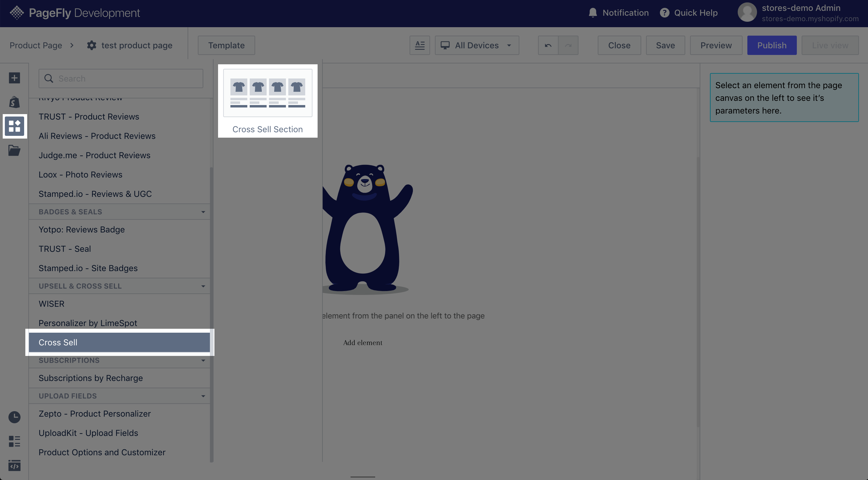Save the page
Screen dimensions: 868x480
pyautogui.click(x=666, y=45)
